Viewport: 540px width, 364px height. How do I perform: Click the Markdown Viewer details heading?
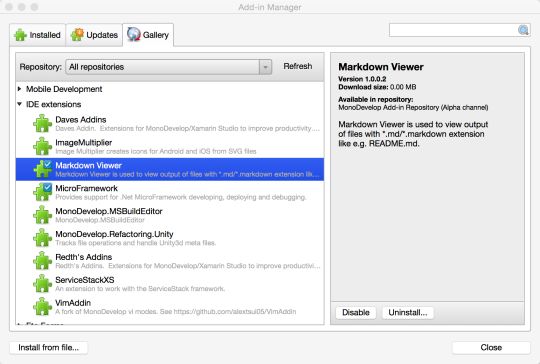[x=381, y=67]
